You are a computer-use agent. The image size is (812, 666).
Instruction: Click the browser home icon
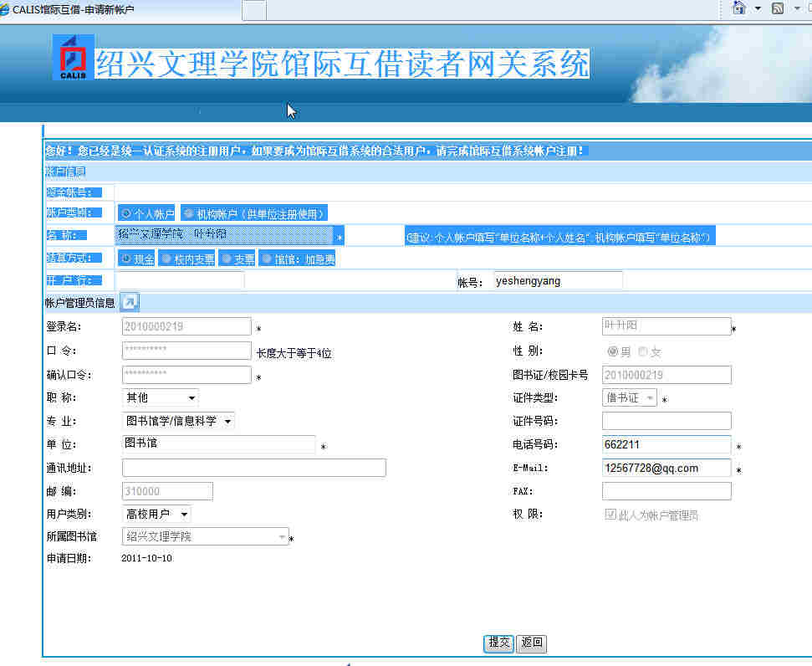point(739,8)
